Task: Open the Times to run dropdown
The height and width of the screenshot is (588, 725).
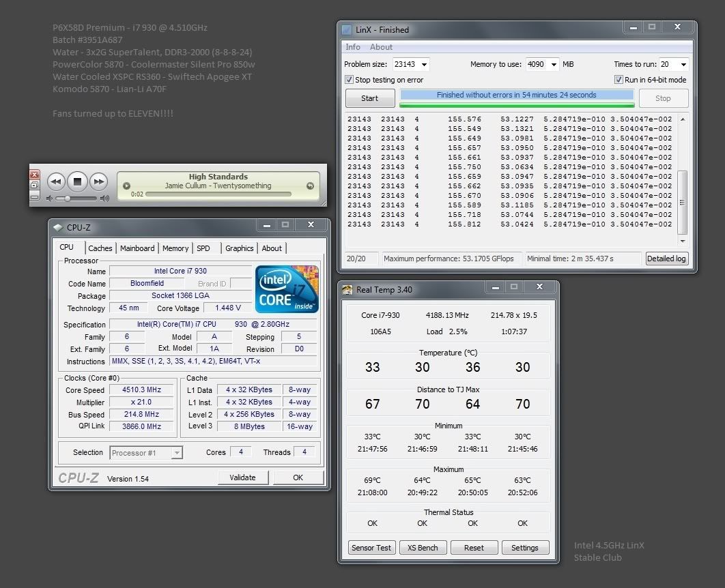Action: pos(682,65)
